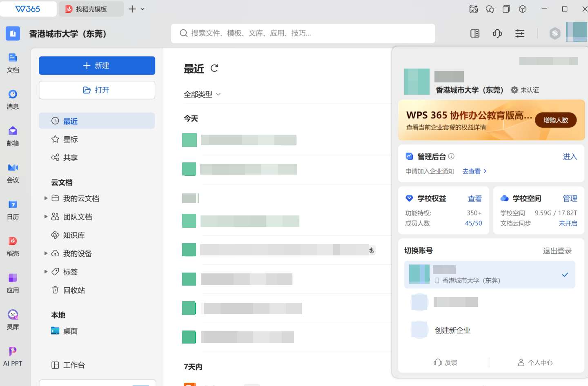Expand the 团队文档 tree node
Screen dimensions: 588x386
click(46, 217)
